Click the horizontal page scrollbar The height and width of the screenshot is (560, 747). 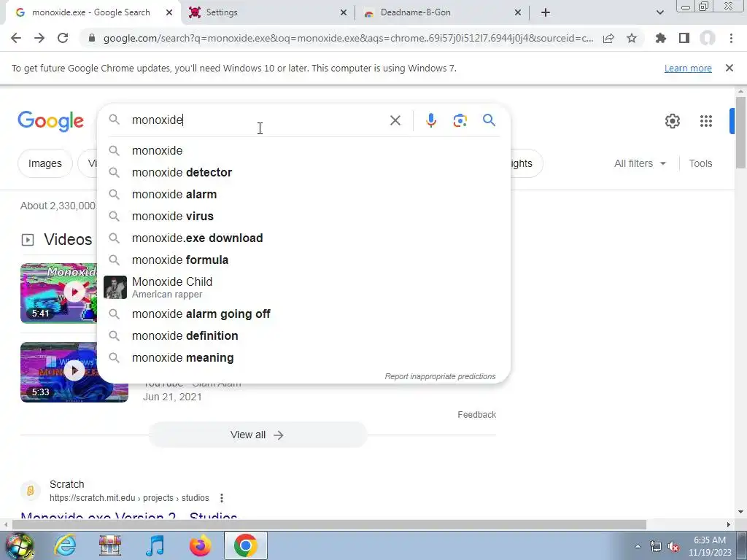click(329, 525)
